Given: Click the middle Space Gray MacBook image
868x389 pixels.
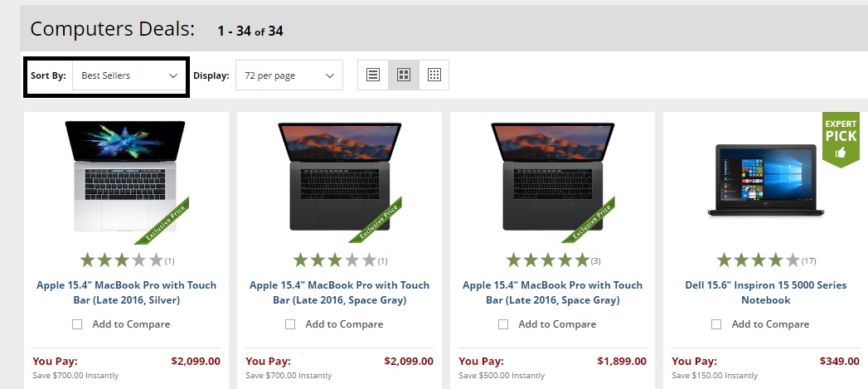Looking at the screenshot, I should 339,176.
